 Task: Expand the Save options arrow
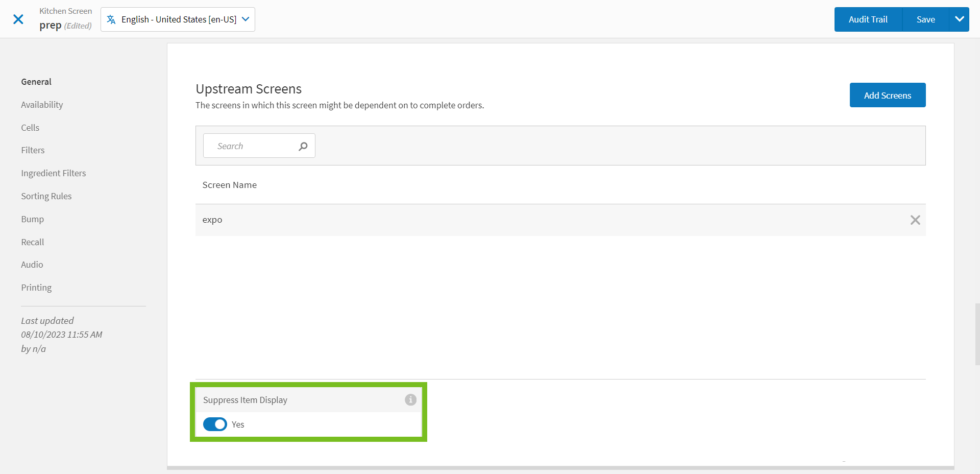point(959,19)
